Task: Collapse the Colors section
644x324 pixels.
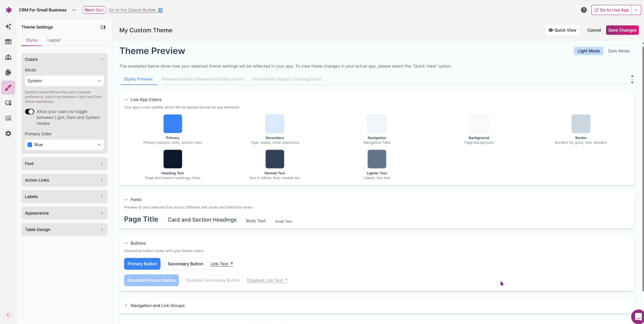Action: coord(64,59)
